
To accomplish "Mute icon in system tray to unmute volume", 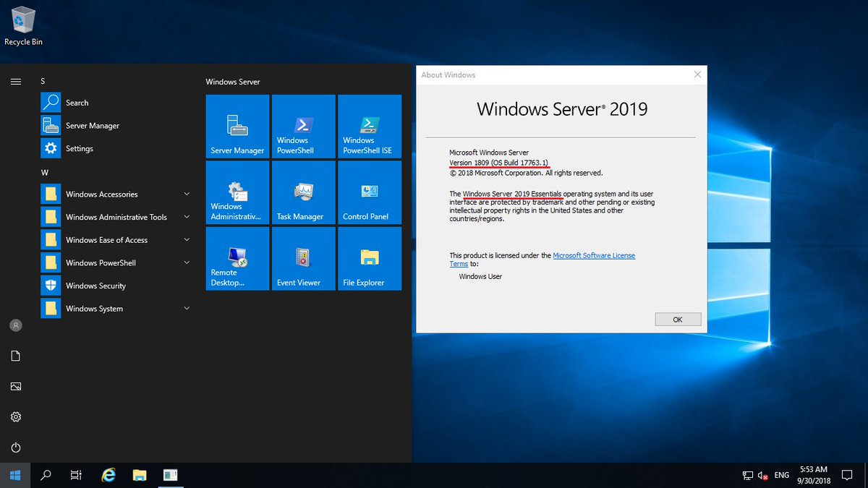I will pyautogui.click(x=762, y=475).
